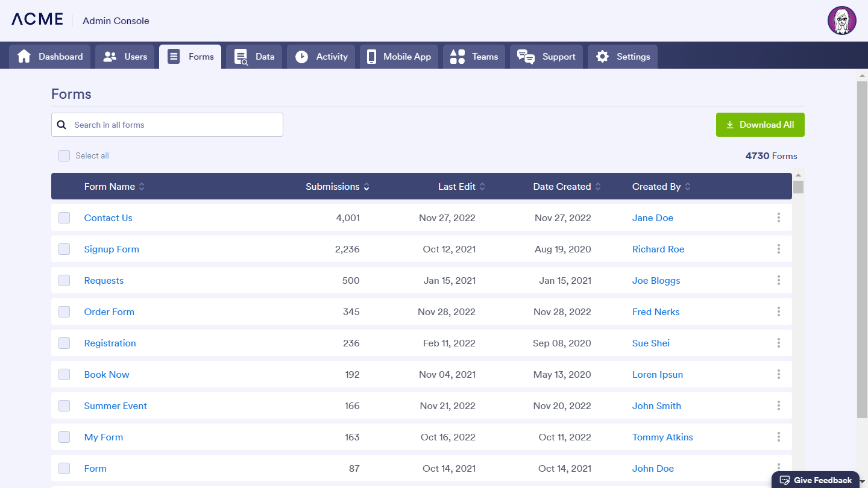Switch to the Teams tab
This screenshot has width=868, height=488.
tap(474, 57)
